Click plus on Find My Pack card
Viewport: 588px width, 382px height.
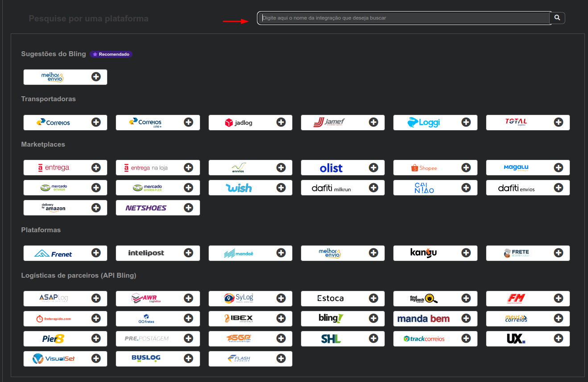466,298
